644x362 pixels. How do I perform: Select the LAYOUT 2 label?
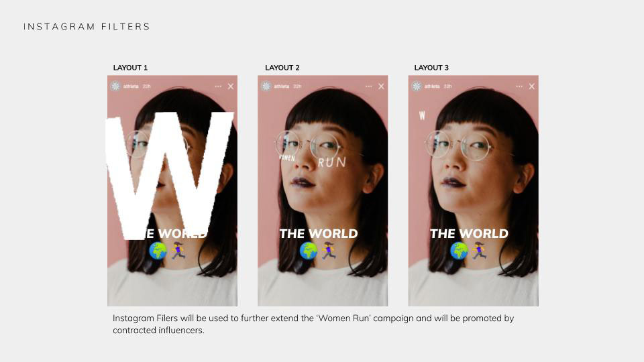click(282, 68)
